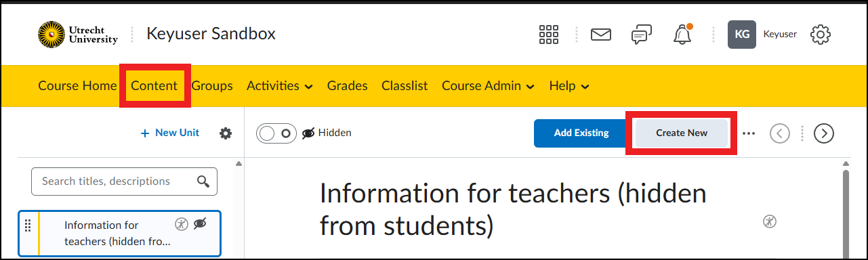Open the subscription alerts chat icon
This screenshot has width=868, height=260.
(641, 35)
